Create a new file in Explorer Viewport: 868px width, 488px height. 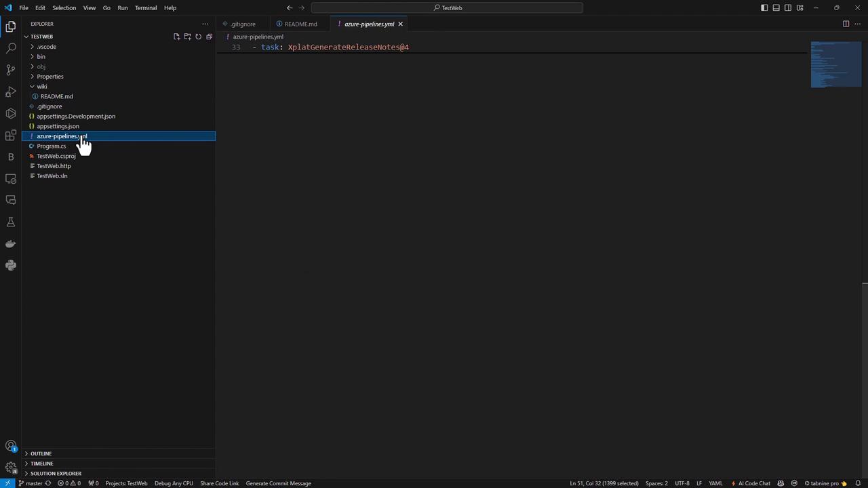tap(176, 37)
